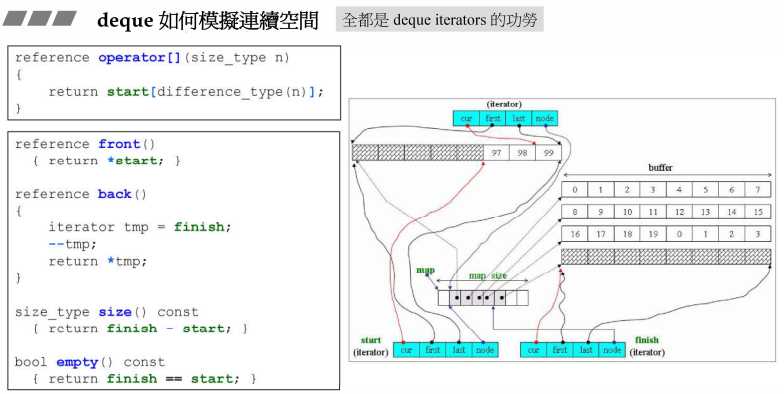Click the "return *tmp;" line
Viewport: 784px width, 394px height.
coord(98,261)
